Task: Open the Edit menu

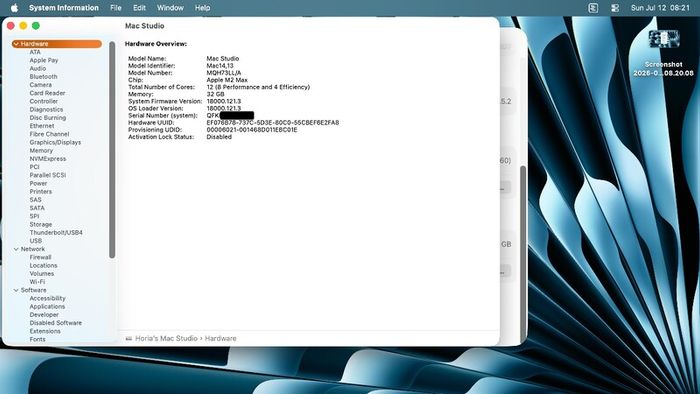Action: click(139, 8)
